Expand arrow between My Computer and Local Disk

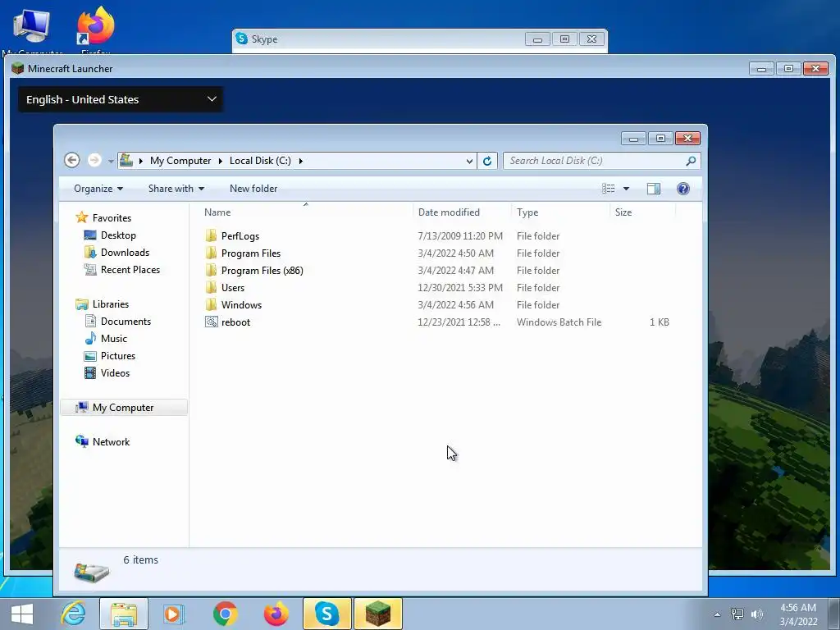click(220, 161)
